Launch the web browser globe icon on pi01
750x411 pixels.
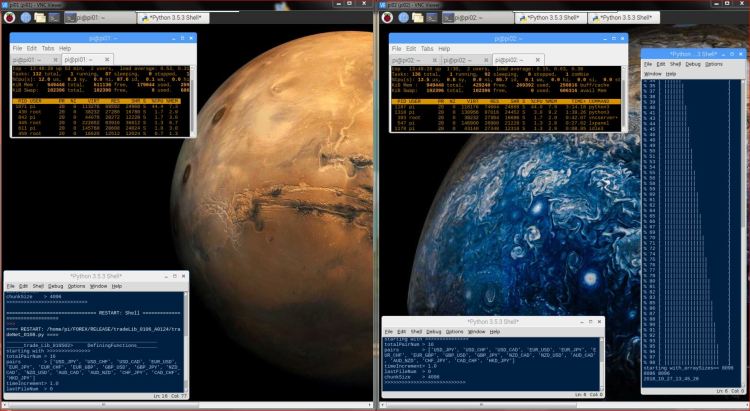click(x=26, y=17)
